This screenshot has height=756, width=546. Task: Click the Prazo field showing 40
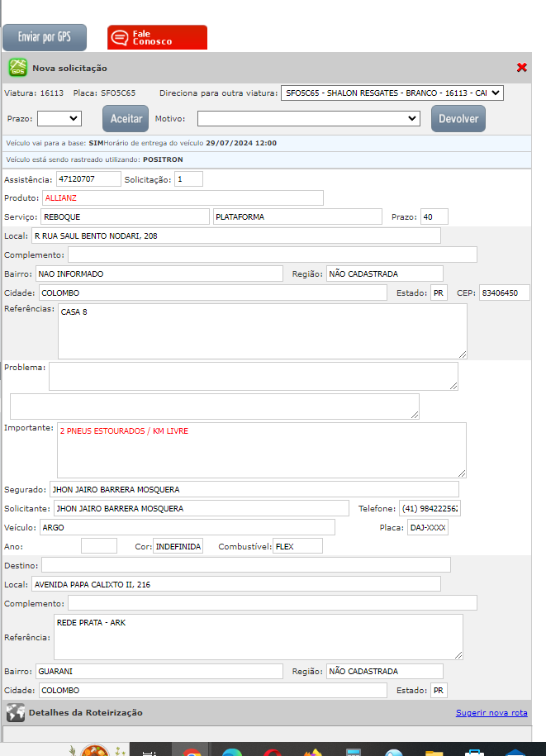tap(434, 217)
